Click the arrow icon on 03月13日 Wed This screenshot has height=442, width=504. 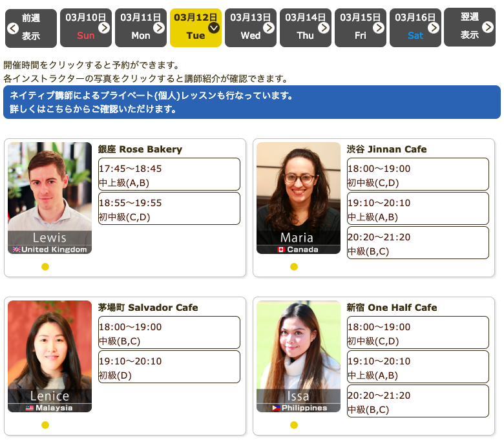(269, 28)
